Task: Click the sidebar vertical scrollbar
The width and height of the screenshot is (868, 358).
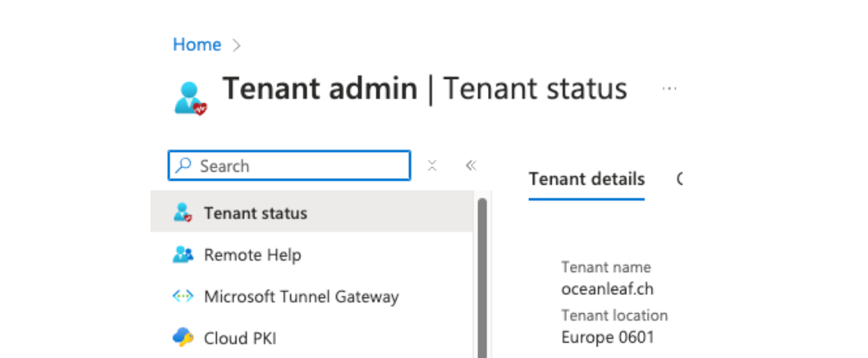Action: (481, 274)
